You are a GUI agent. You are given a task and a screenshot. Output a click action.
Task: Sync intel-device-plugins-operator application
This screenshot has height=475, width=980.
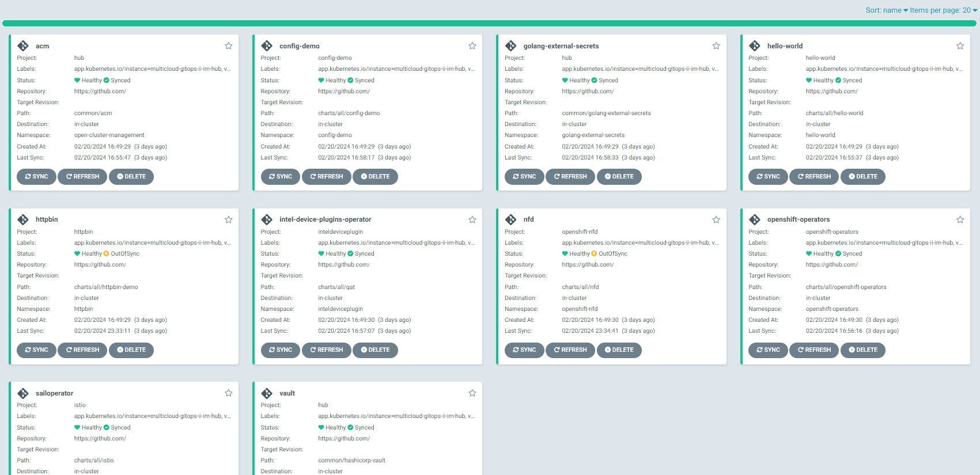coord(281,350)
